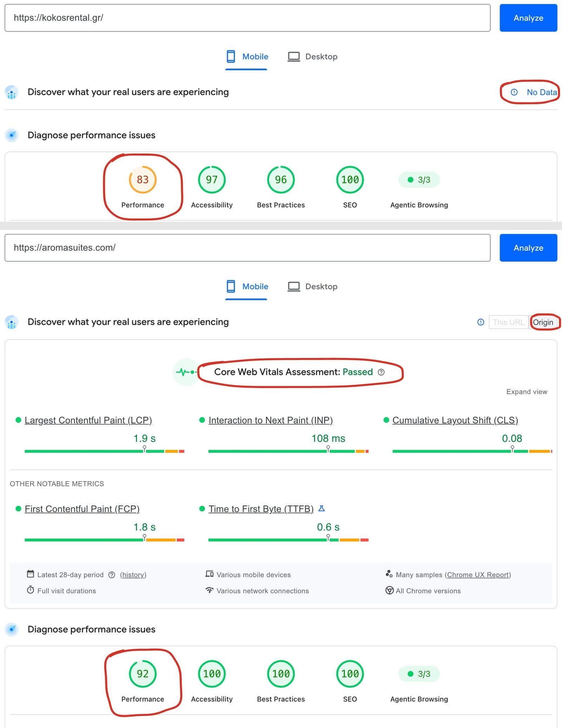Open Cumulative Layout Shift (CLS) link
Viewport: 562px width, 728px height.
click(x=455, y=420)
